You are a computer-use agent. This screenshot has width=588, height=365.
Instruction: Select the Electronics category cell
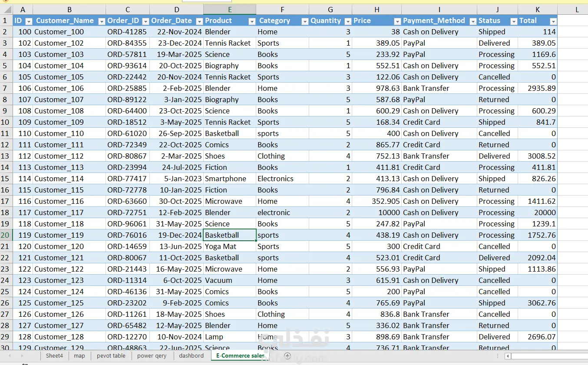[x=282, y=179]
